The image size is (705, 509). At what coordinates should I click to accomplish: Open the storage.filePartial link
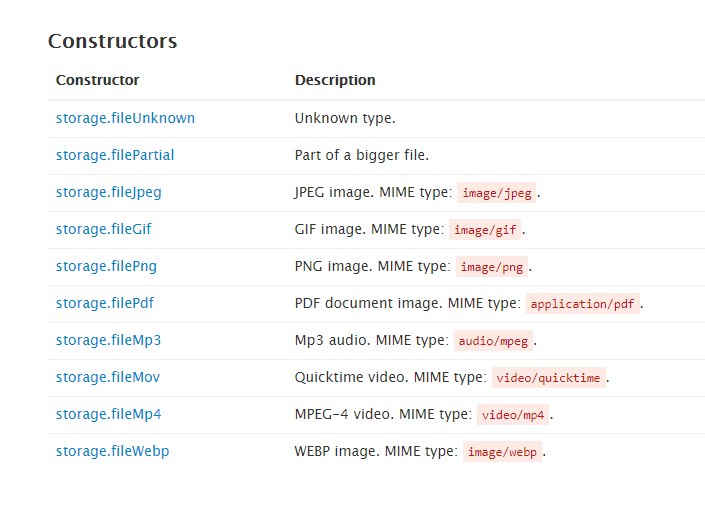click(115, 155)
